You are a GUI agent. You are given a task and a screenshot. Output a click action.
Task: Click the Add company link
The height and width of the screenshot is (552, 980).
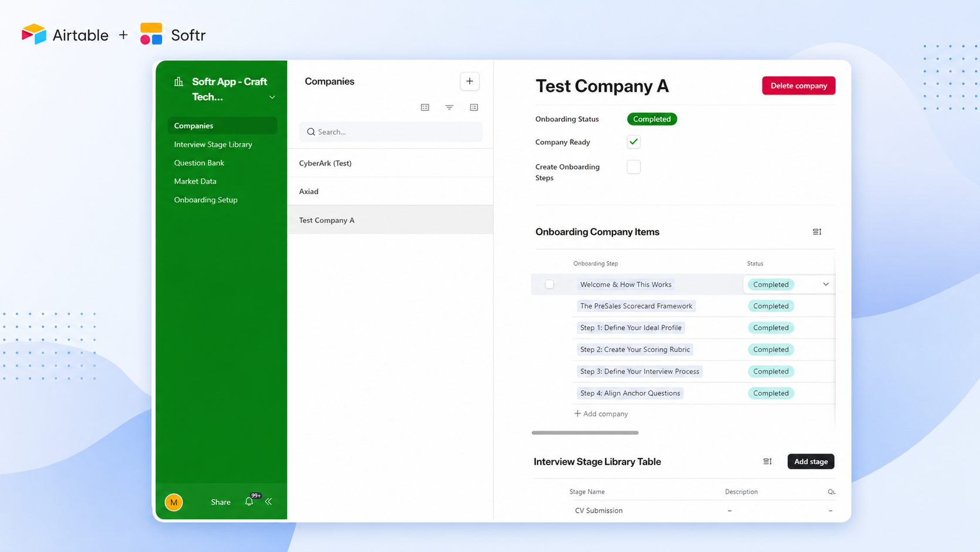click(601, 414)
